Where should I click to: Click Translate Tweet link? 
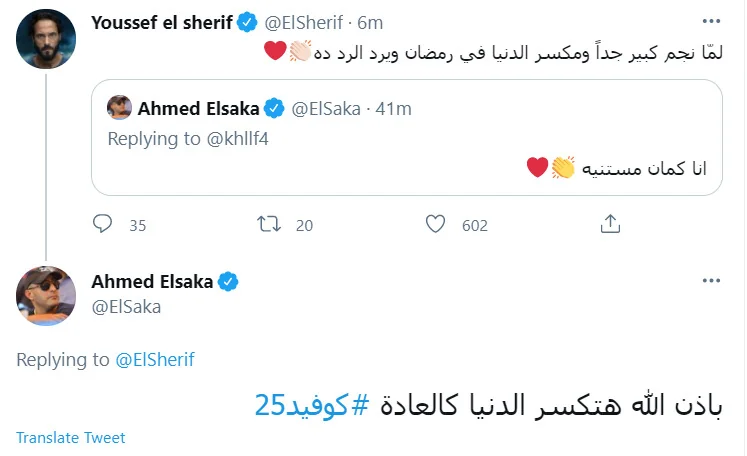(70, 438)
